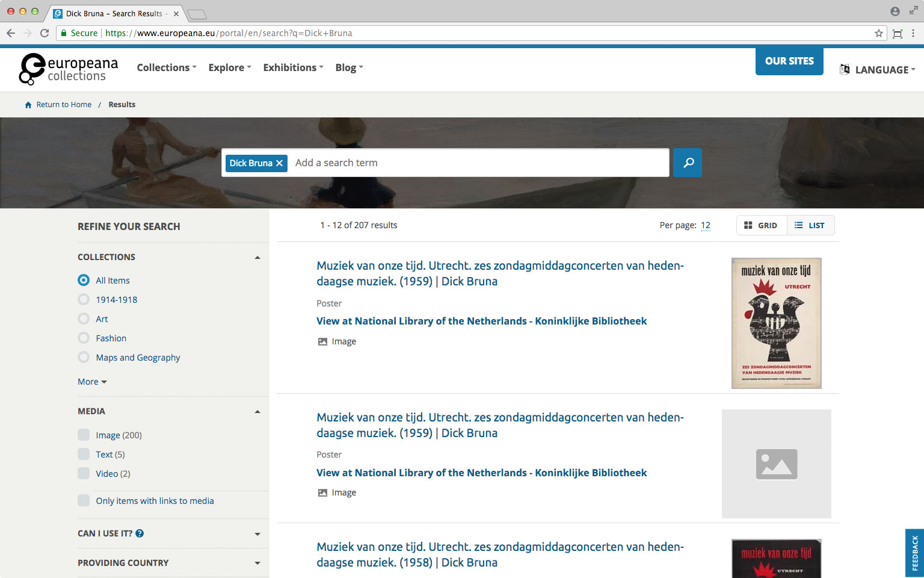The height and width of the screenshot is (578, 924).
Task: Open the placeholder thumbnail of second result
Action: point(776,464)
